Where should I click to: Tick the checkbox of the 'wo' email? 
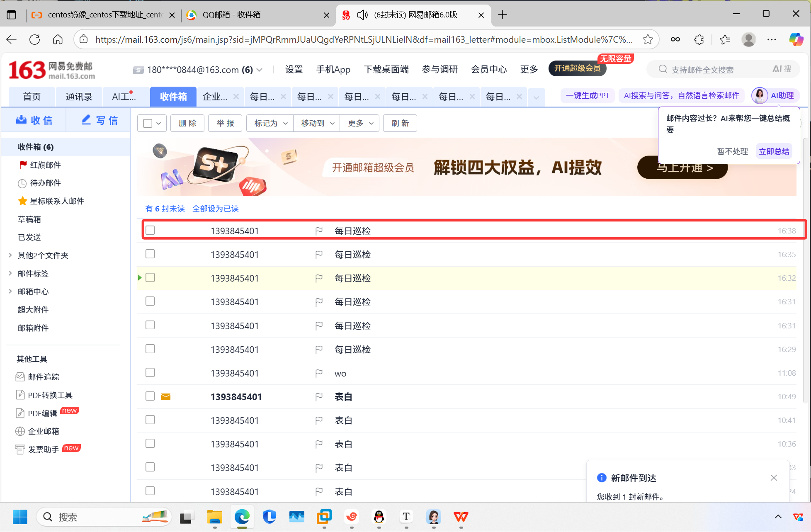point(150,373)
